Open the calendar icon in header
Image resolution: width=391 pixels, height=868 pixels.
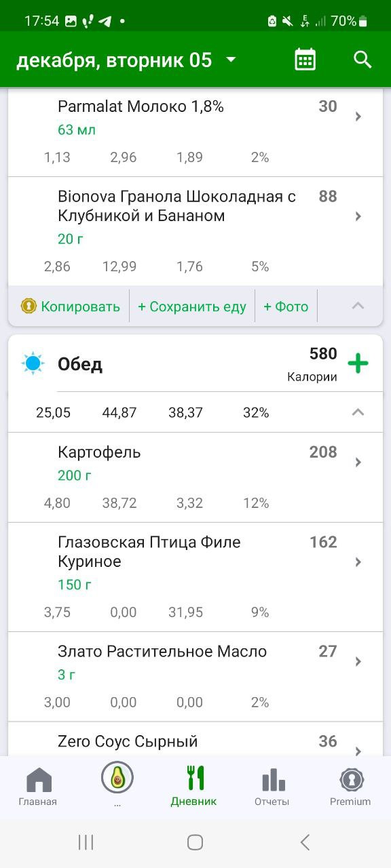point(305,60)
